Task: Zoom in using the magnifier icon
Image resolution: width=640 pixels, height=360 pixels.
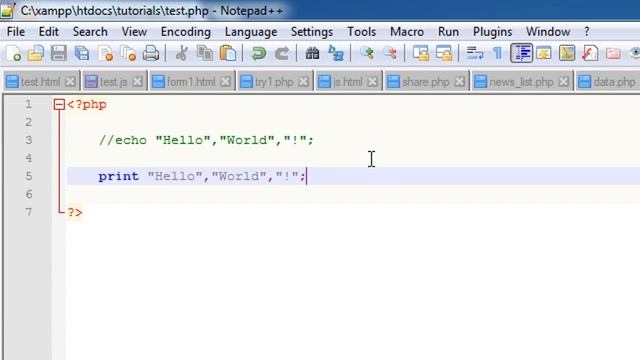Action: 367,53
